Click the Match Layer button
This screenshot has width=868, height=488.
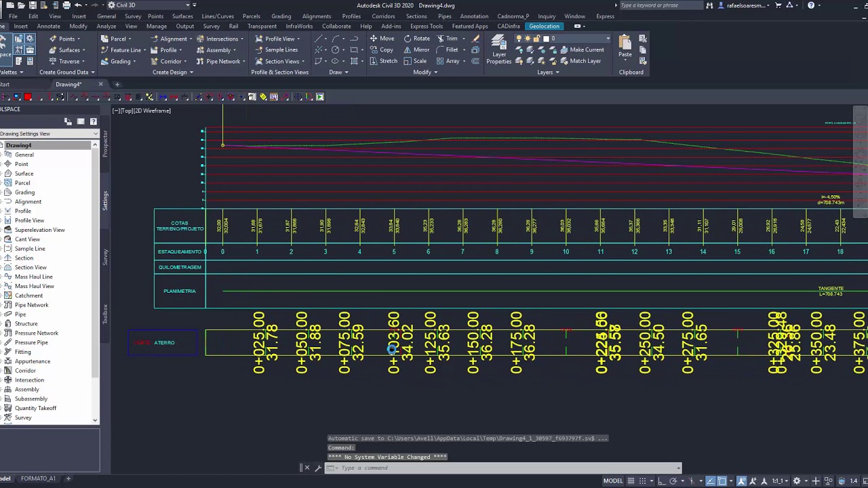click(580, 61)
